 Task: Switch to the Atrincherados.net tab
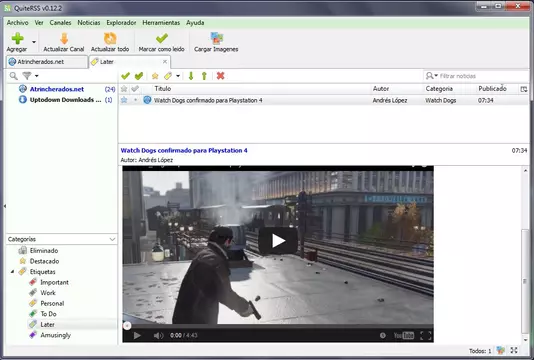coord(47,62)
